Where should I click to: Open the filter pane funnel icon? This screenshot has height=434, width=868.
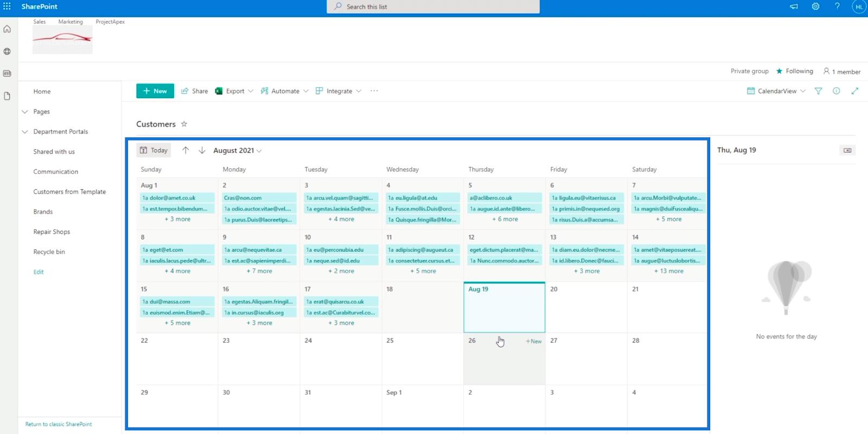point(818,91)
